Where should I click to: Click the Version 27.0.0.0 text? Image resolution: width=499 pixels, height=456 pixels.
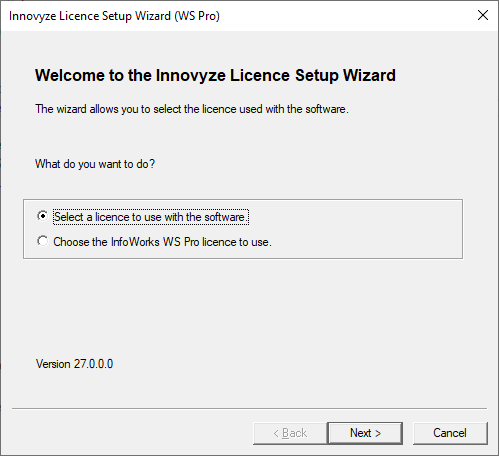74,364
